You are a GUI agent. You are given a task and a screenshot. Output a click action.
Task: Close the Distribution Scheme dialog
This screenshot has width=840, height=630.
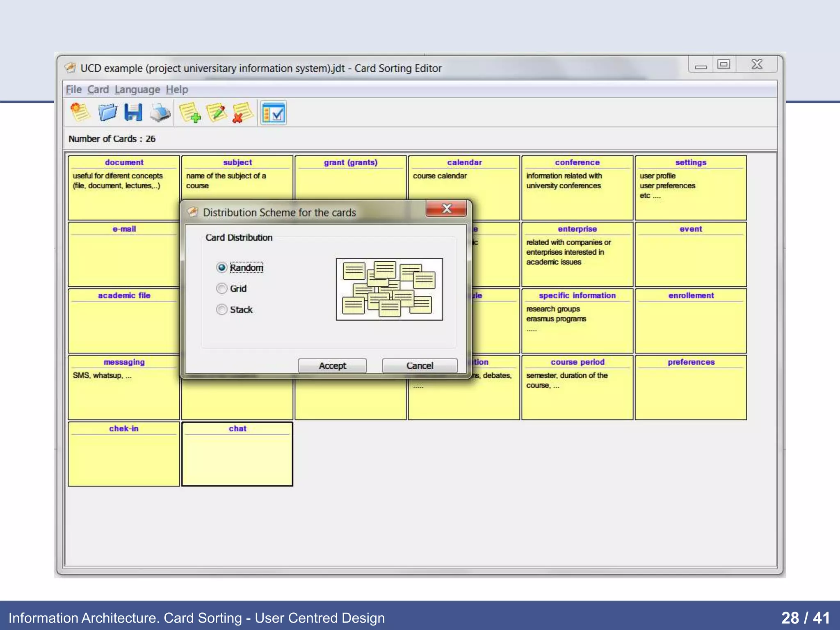[x=446, y=209]
